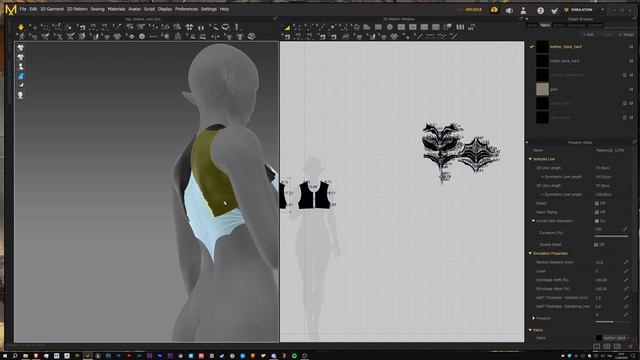This screenshot has width=640, height=360.
Task: Click the yellow round icon beside the speaker
Action: (494, 10)
